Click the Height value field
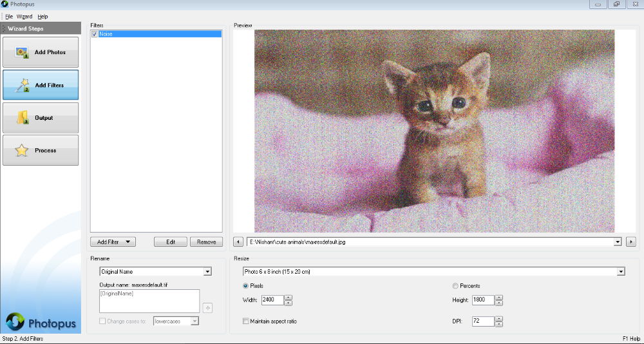644x344 pixels. (x=484, y=300)
